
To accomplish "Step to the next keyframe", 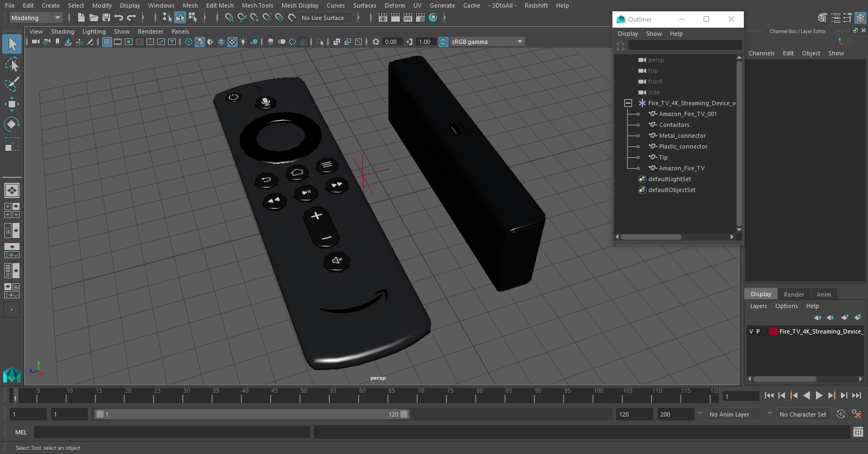I will coord(832,395).
